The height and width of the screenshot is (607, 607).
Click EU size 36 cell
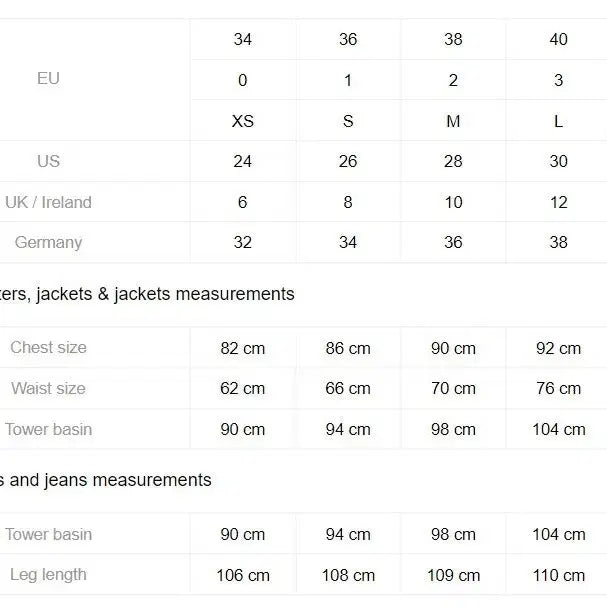[x=348, y=39]
